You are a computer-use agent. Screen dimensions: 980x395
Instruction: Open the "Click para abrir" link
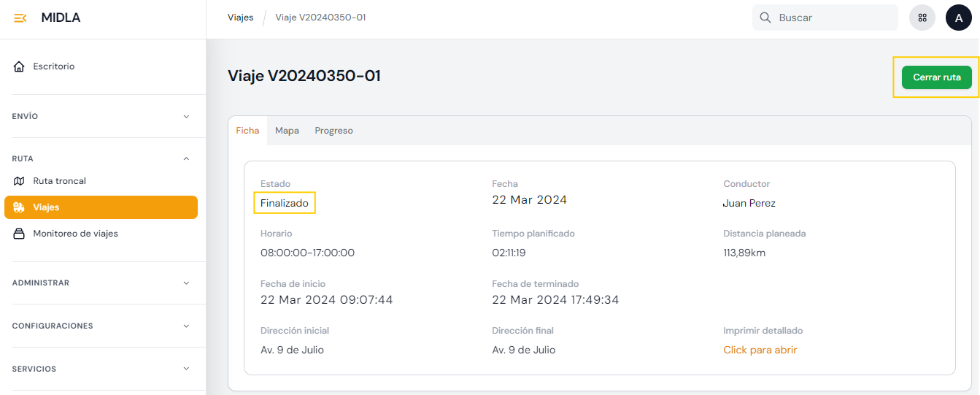point(760,350)
